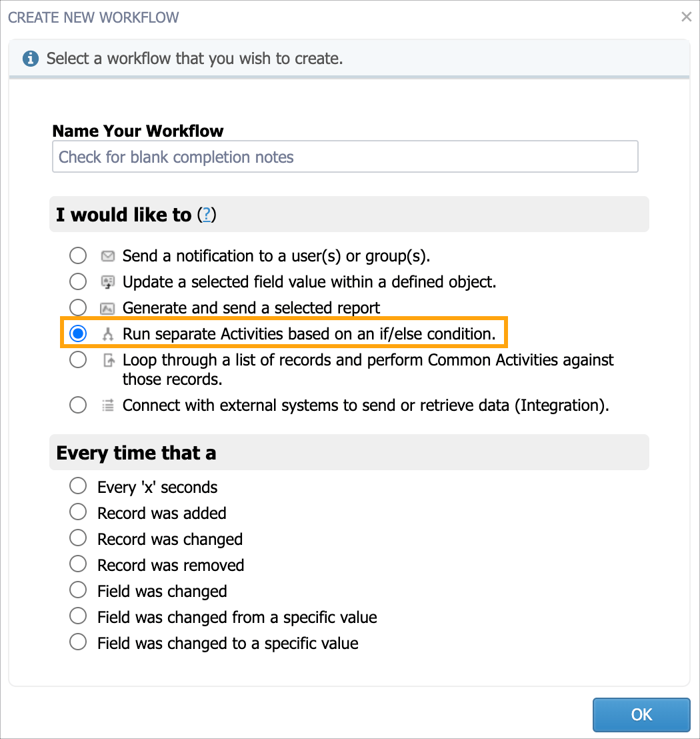Select Every 'x' seconds trigger
The height and width of the screenshot is (739, 700).
78,487
